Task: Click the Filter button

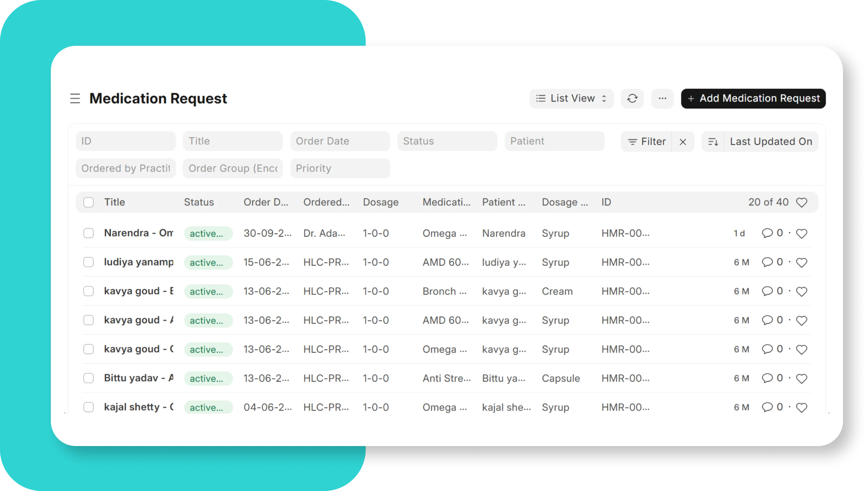Action: [646, 142]
